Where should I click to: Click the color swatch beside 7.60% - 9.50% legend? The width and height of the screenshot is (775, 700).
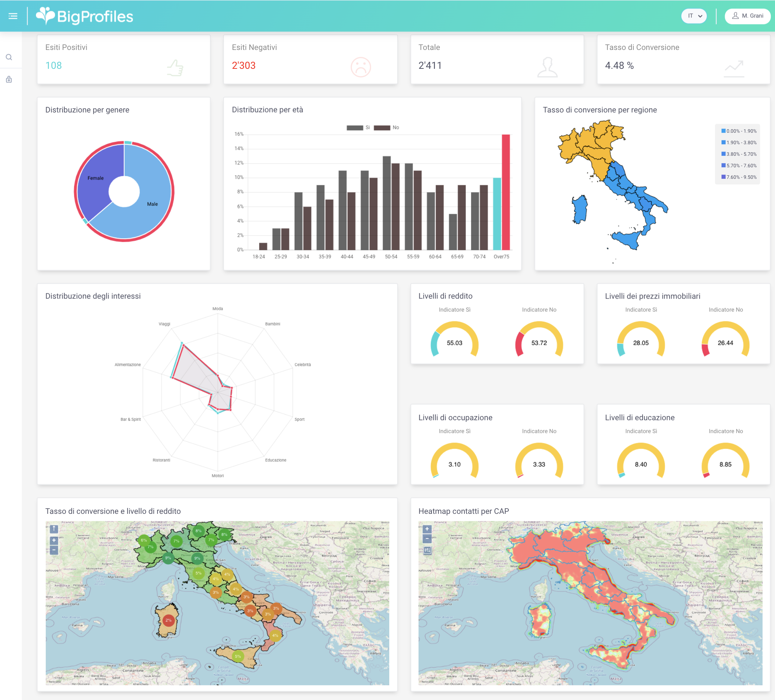click(x=724, y=177)
